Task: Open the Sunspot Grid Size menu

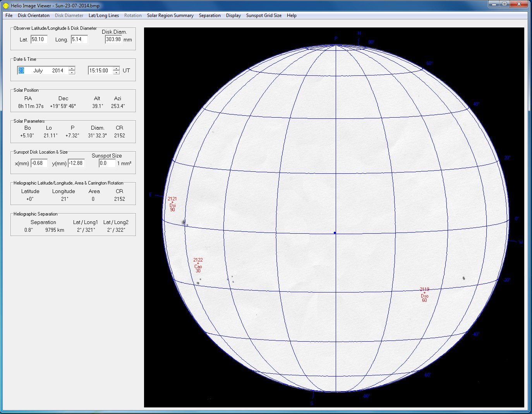Action: [264, 15]
